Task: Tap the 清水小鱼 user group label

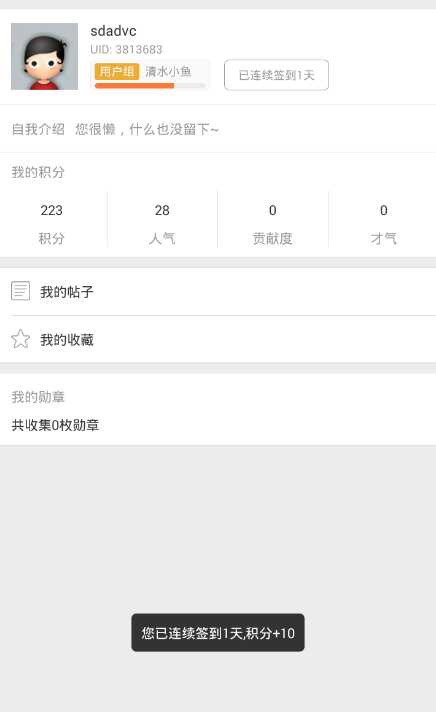Action: (x=168, y=71)
